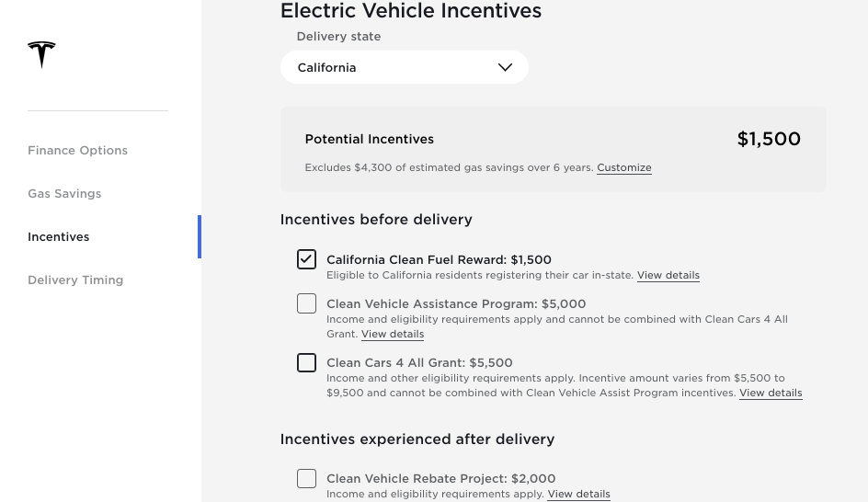Open the Delivery state dropdown
This screenshot has height=502, width=868.
(x=404, y=67)
